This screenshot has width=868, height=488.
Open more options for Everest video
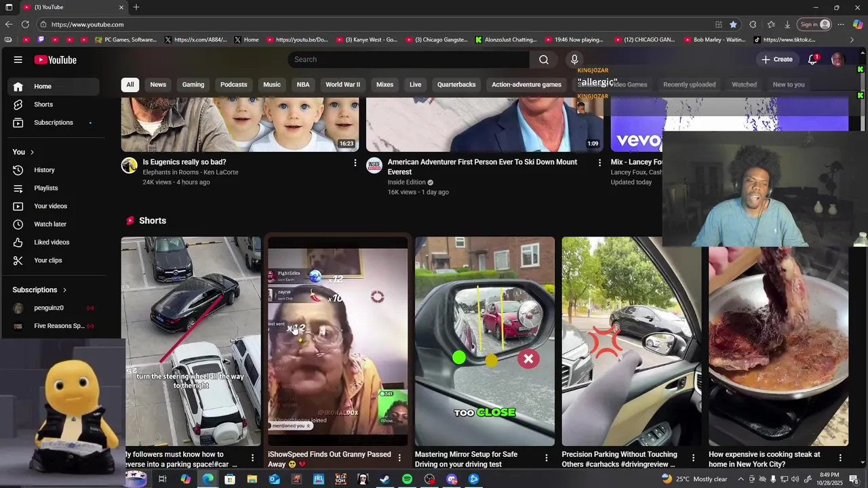(599, 163)
